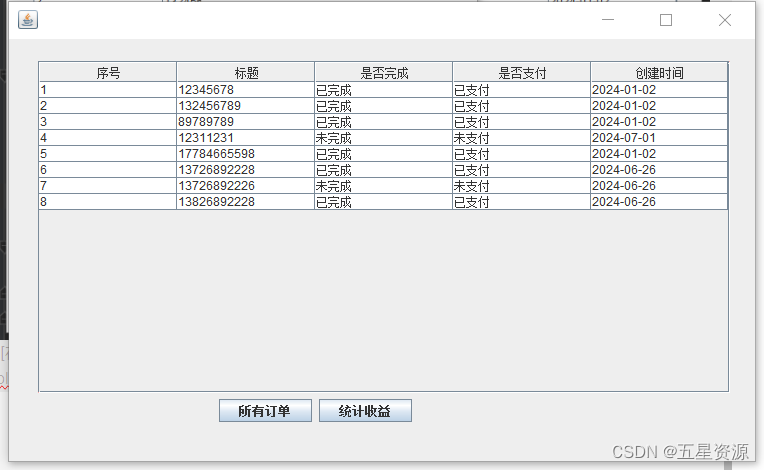This screenshot has height=470, width=764.
Task: Select title cell 12345678
Action: pyautogui.click(x=246, y=90)
